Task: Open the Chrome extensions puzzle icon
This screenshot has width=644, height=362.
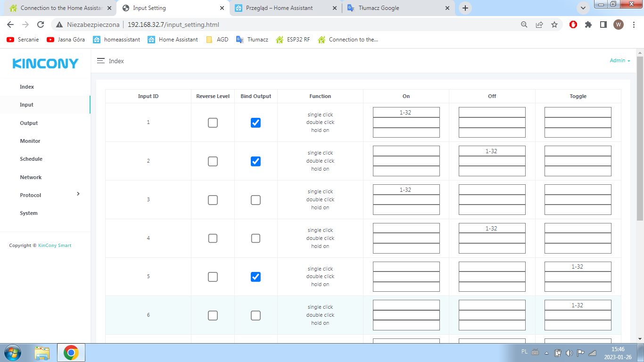Action: [588, 25]
